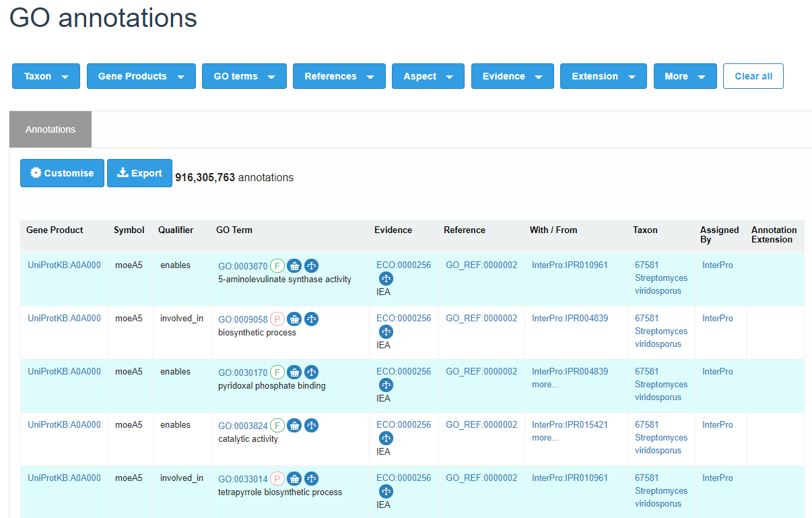Expand the GO terms filter dropdown

click(x=244, y=76)
